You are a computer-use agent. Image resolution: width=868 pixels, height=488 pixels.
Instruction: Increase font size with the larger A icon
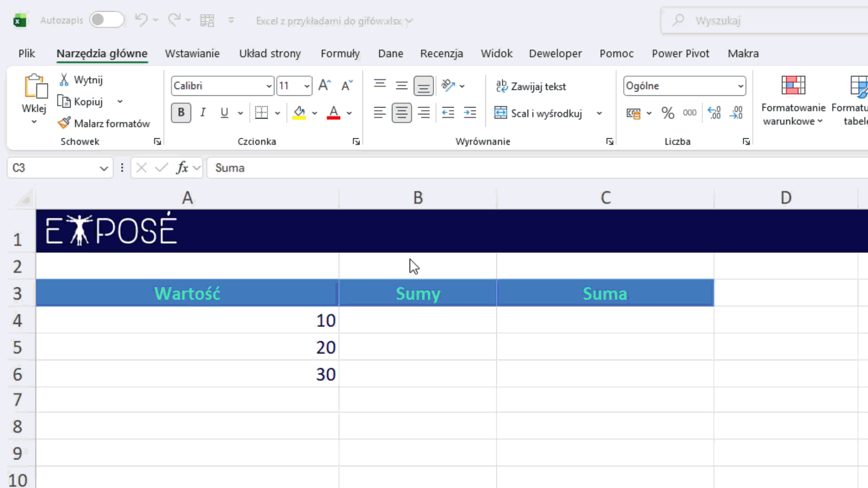click(x=324, y=85)
